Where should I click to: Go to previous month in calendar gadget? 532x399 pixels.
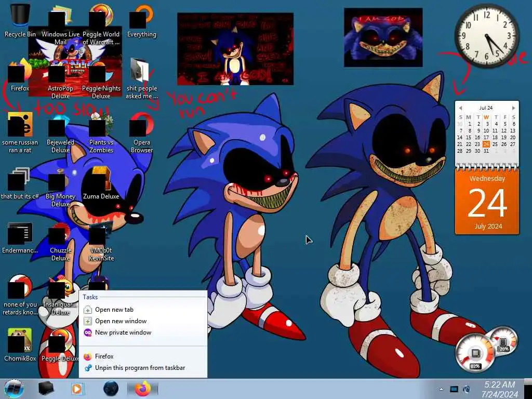tap(460, 108)
